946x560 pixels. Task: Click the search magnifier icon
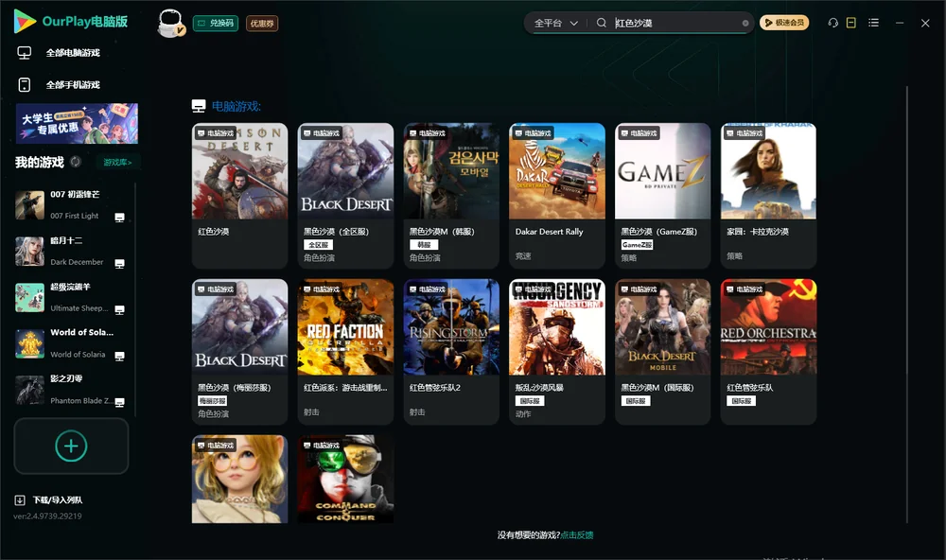point(601,23)
